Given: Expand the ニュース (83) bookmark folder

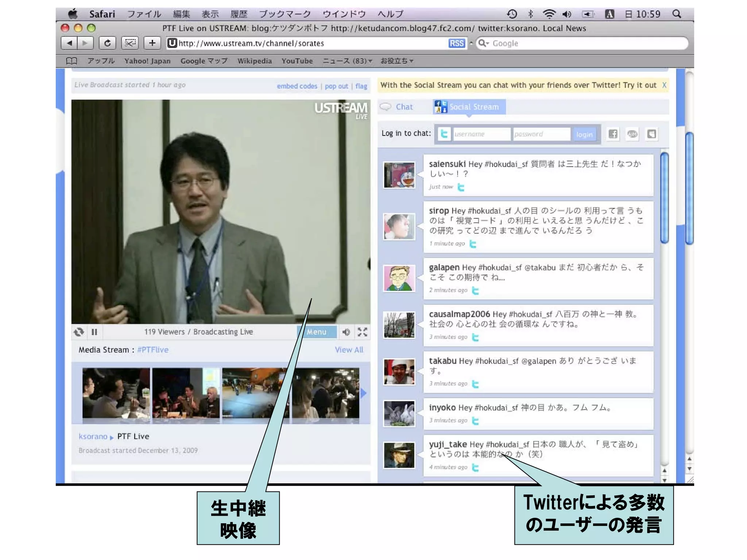Looking at the screenshot, I should 347,61.
